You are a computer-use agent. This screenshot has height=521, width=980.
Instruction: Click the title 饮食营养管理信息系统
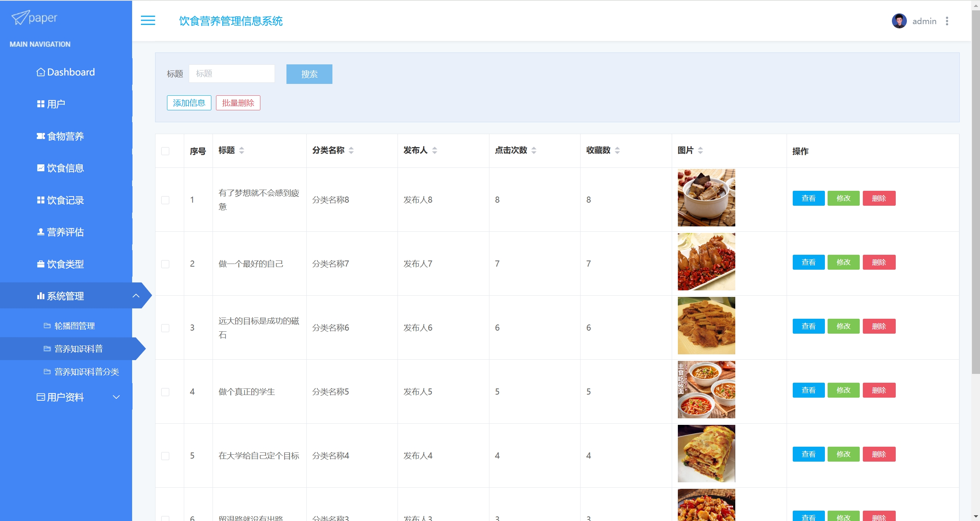231,21
